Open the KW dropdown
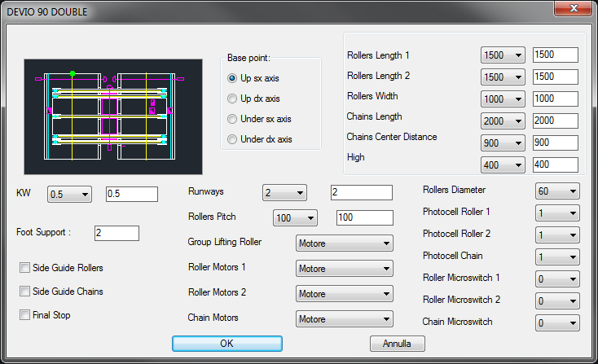 tap(69, 195)
